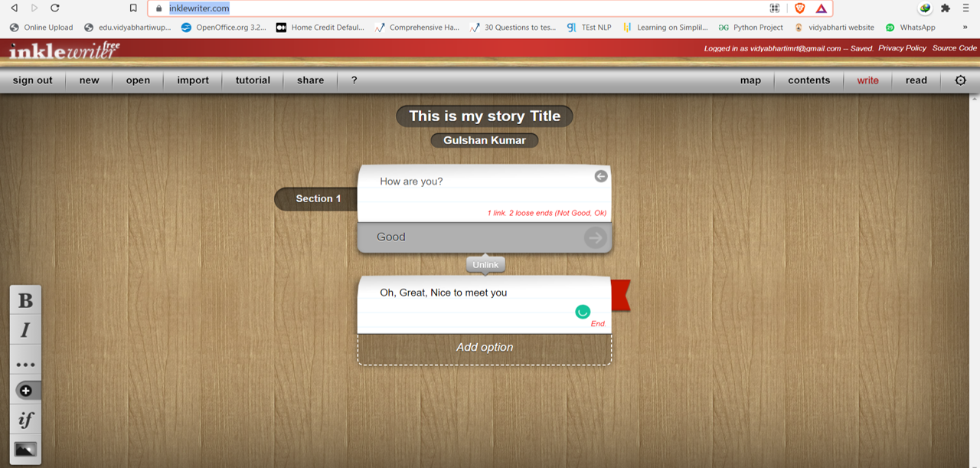The width and height of the screenshot is (980, 468).
Task: Click the insert image tool
Action: [25, 450]
